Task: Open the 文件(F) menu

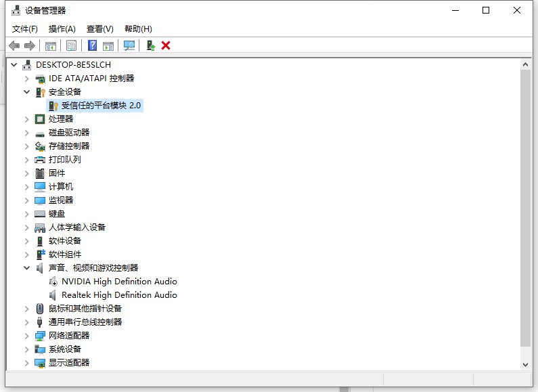Action: 25,29
